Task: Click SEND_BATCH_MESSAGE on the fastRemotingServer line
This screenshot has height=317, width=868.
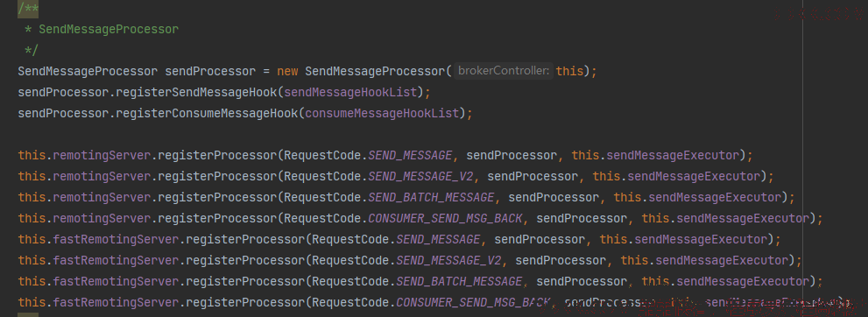Action: point(459,282)
